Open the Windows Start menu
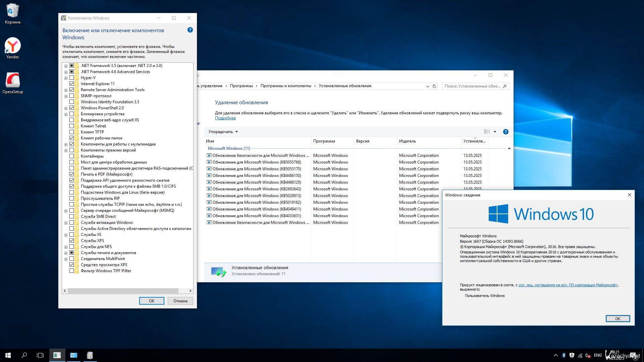This screenshot has height=362, width=644. pyautogui.click(x=8, y=355)
